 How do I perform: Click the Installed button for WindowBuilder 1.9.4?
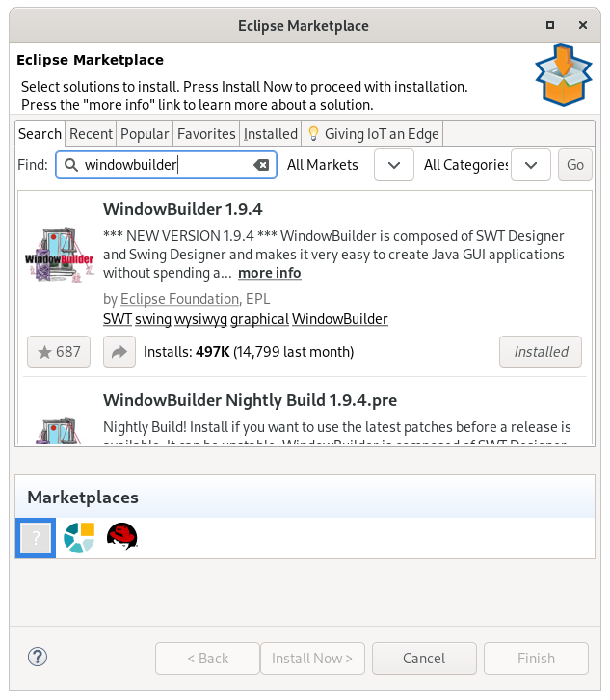pyautogui.click(x=541, y=352)
